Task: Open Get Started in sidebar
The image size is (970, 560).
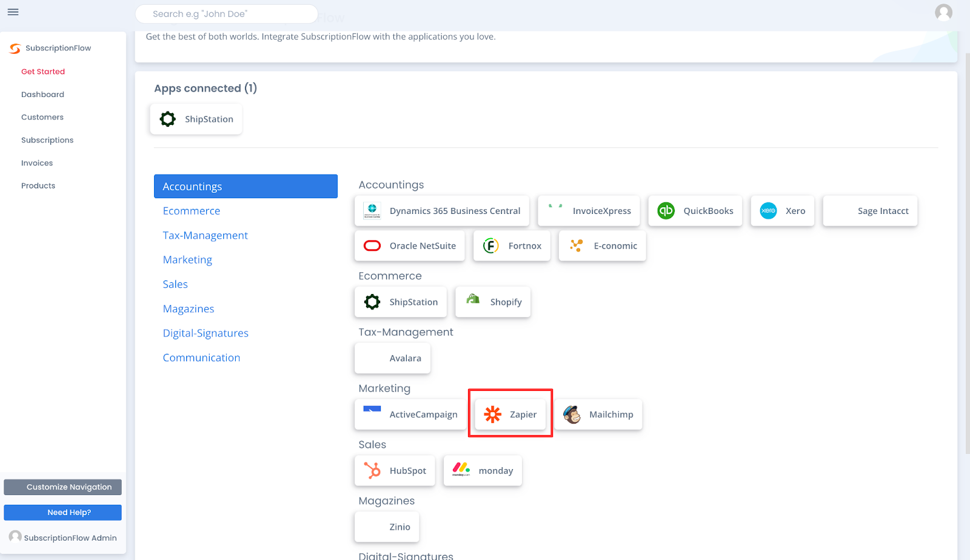Action: (43, 72)
